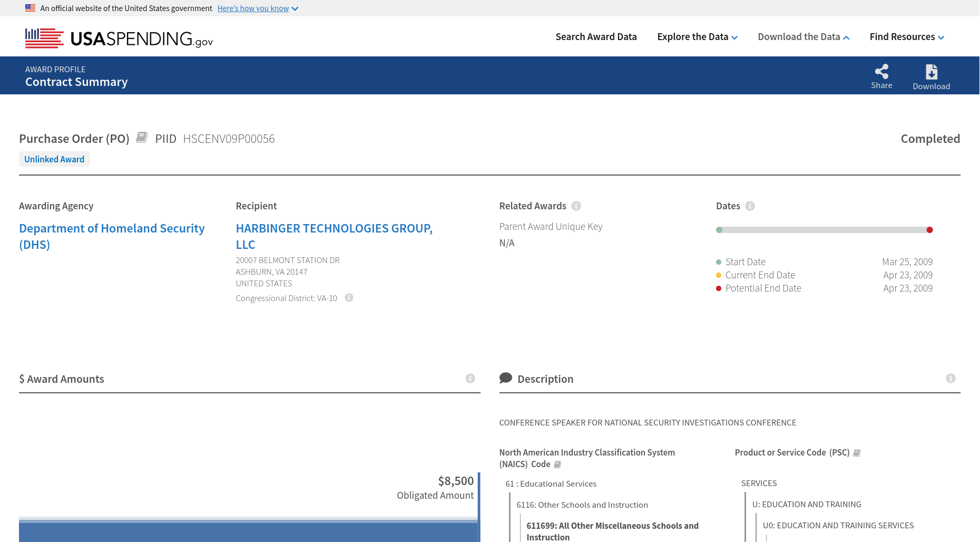This screenshot has height=542, width=980.
Task: Click 'U0: EDUCATION AND TRAINING SERVICES' row
Action: tap(838, 526)
